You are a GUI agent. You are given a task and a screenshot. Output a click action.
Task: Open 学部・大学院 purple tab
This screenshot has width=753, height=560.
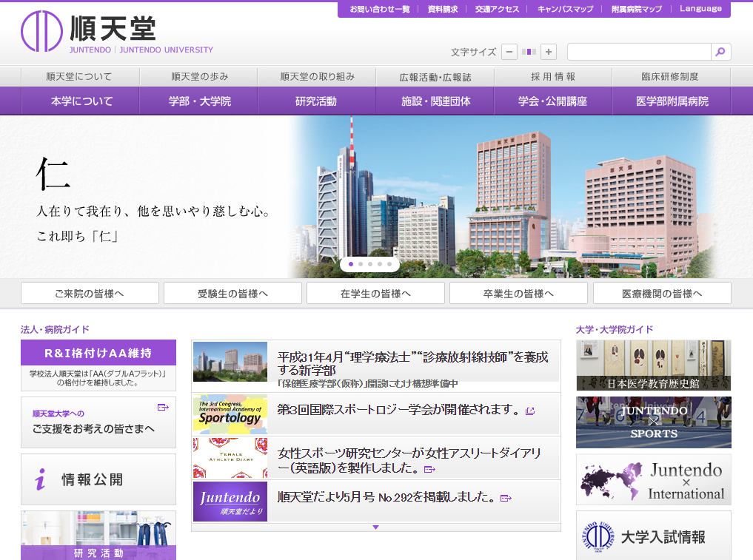(x=199, y=101)
